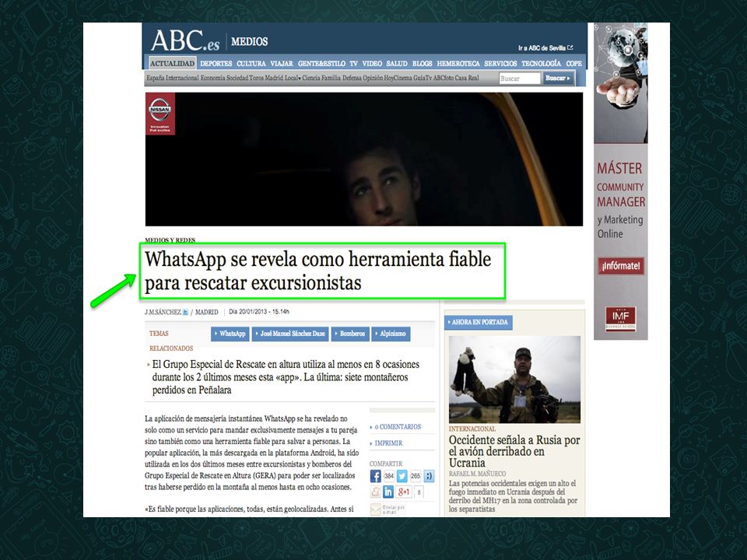This screenshot has width=747, height=560.
Task: Click the Medios y Redes section label
Action: tap(170, 240)
